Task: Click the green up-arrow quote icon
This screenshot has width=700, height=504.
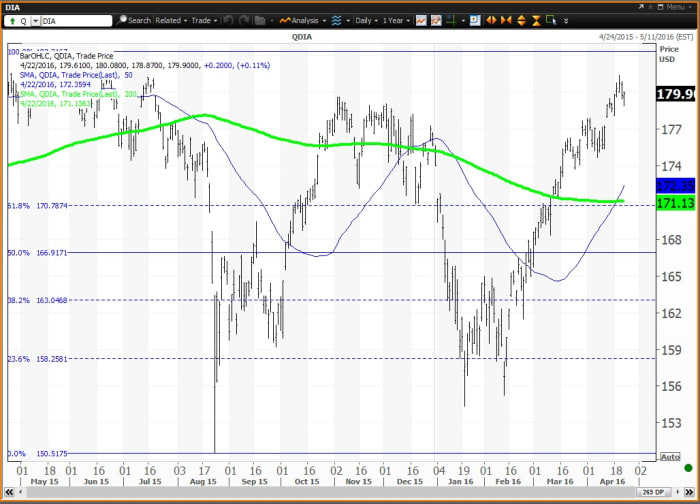Action: (12, 21)
